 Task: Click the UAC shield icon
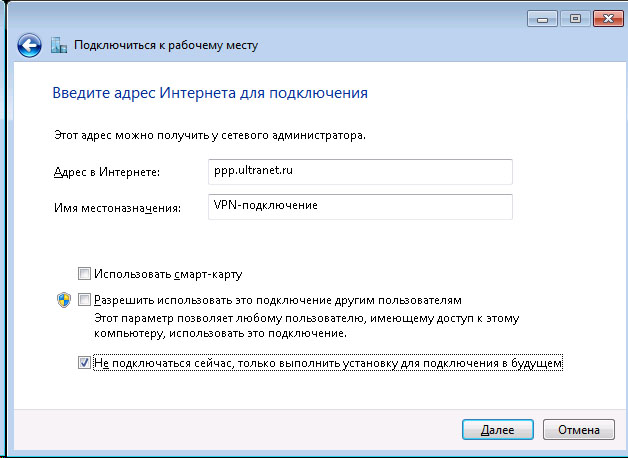point(63,299)
